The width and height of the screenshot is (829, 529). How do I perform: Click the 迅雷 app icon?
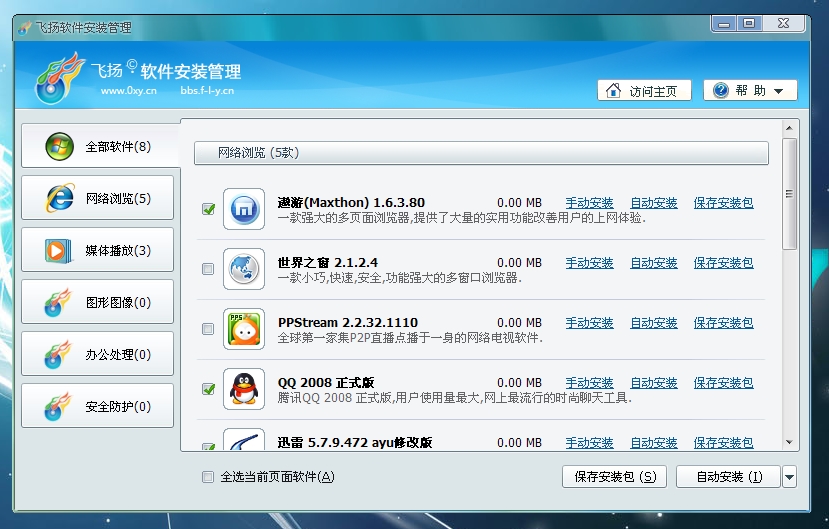tap(244, 439)
